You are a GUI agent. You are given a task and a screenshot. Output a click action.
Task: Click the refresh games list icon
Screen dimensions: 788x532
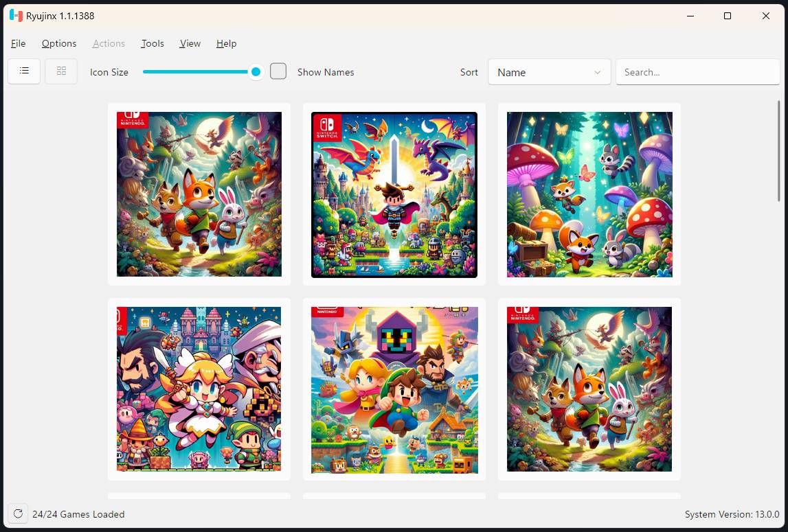pos(18,513)
